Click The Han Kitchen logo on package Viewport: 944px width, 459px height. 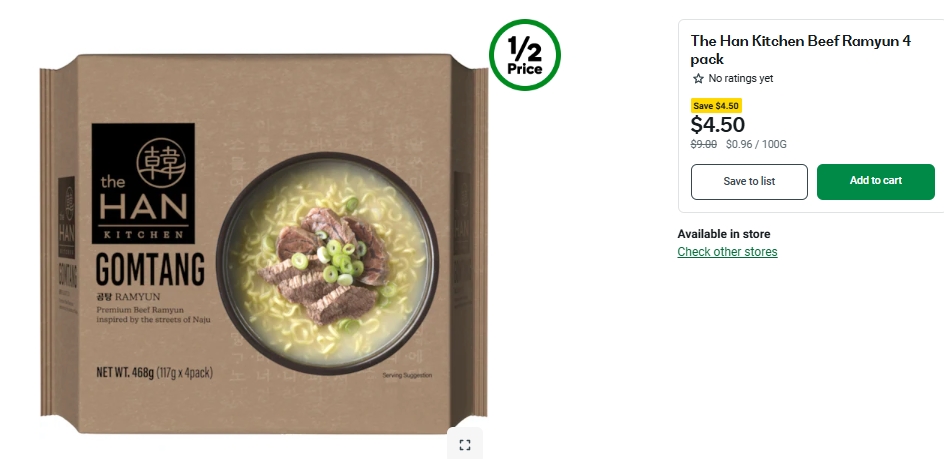click(143, 183)
